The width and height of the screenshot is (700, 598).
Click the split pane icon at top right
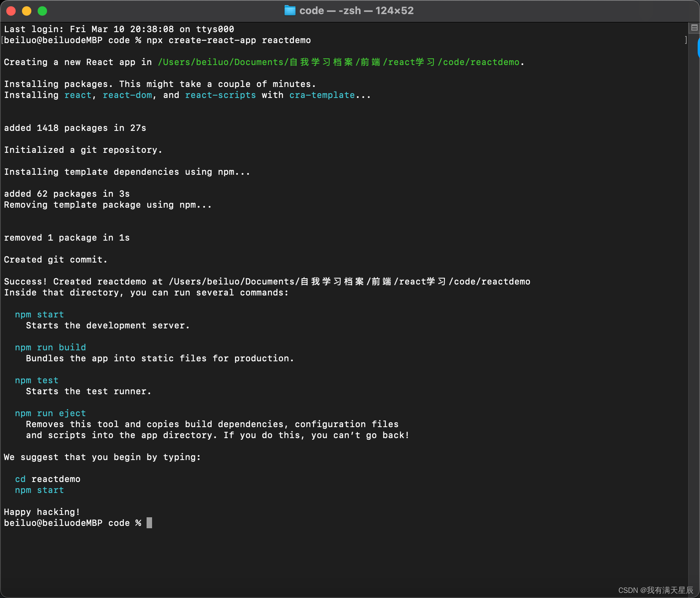pos(694,27)
